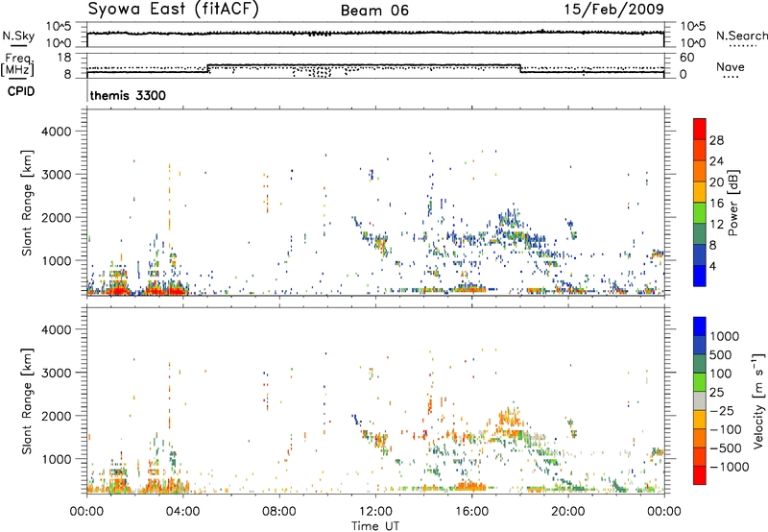Click the bright blue Power segment below 4

coord(700,276)
